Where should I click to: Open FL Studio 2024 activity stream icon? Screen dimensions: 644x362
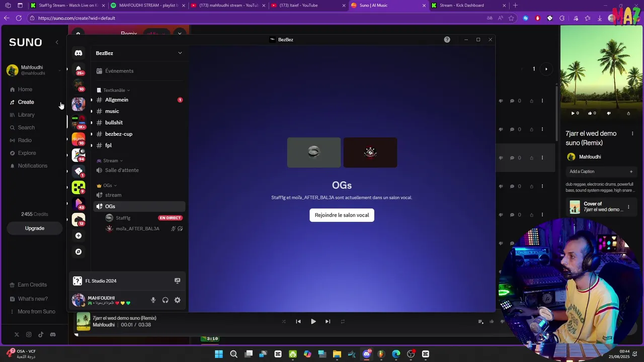177,281
